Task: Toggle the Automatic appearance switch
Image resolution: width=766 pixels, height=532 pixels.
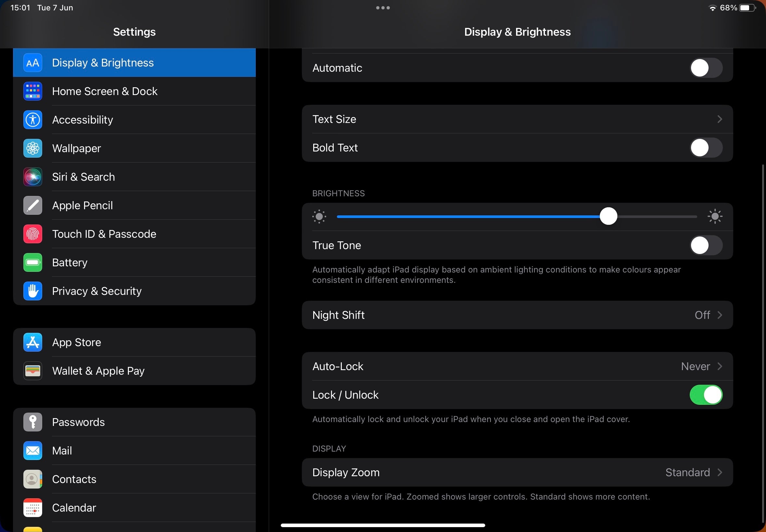Action: [706, 68]
